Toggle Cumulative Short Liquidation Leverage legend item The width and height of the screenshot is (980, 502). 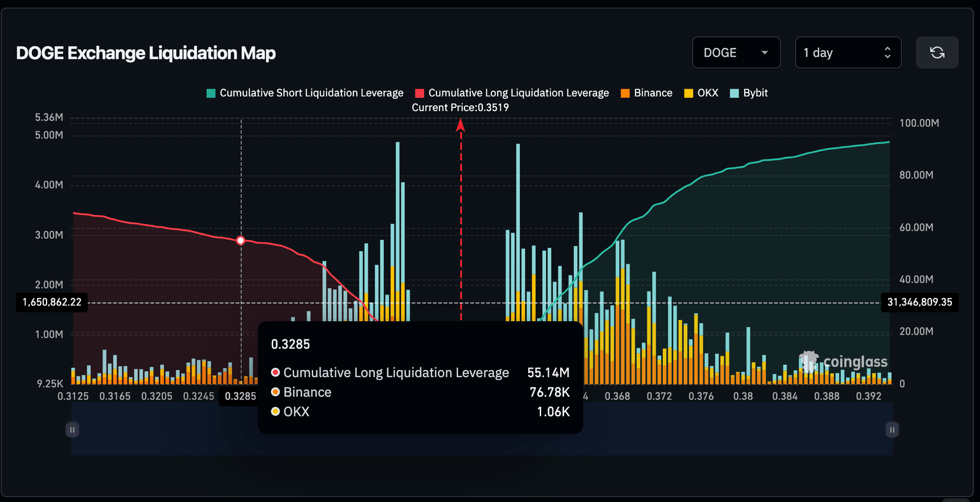(305, 93)
